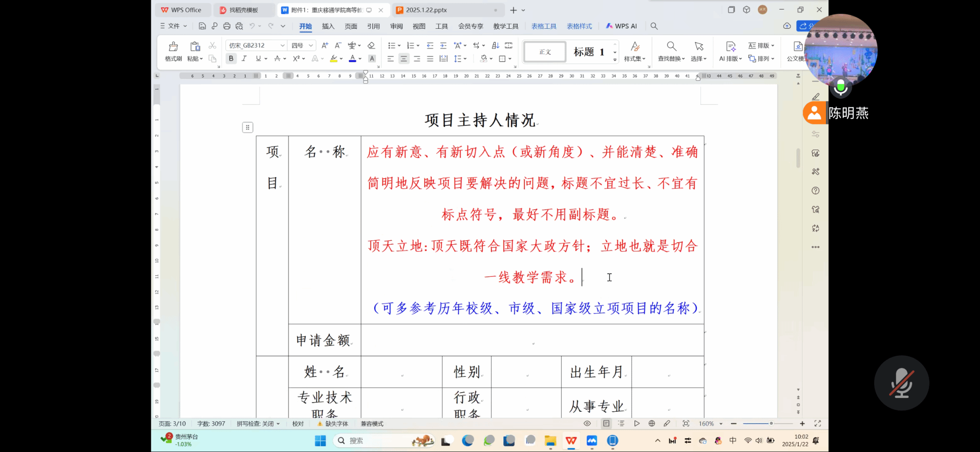Click the text highlight color icon

click(x=334, y=58)
